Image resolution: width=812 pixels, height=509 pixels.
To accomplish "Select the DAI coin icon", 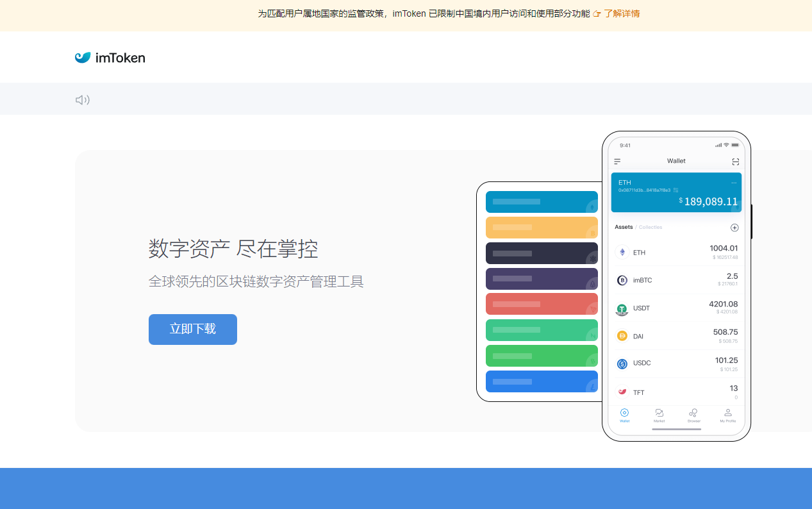I will pyautogui.click(x=622, y=336).
